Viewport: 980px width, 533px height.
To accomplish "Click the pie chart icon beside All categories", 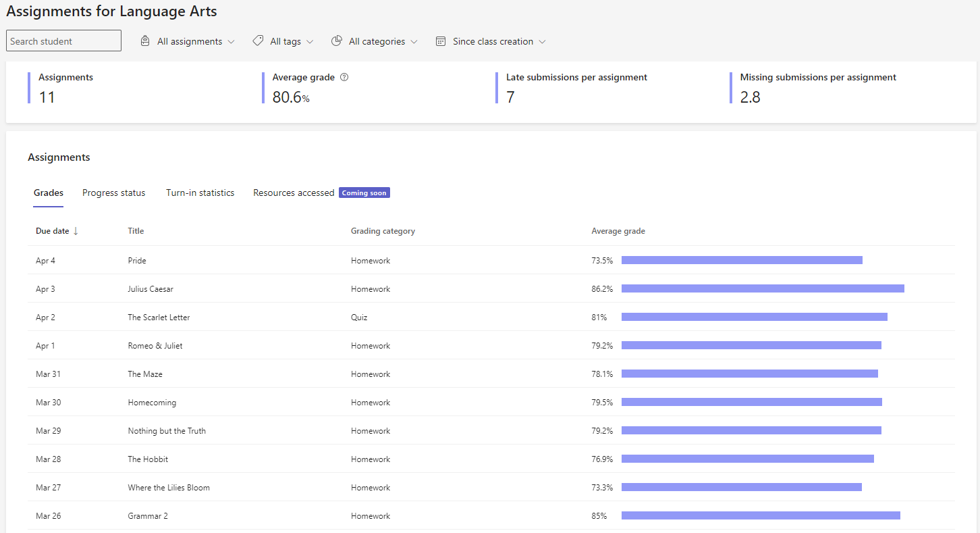I will pyautogui.click(x=337, y=41).
